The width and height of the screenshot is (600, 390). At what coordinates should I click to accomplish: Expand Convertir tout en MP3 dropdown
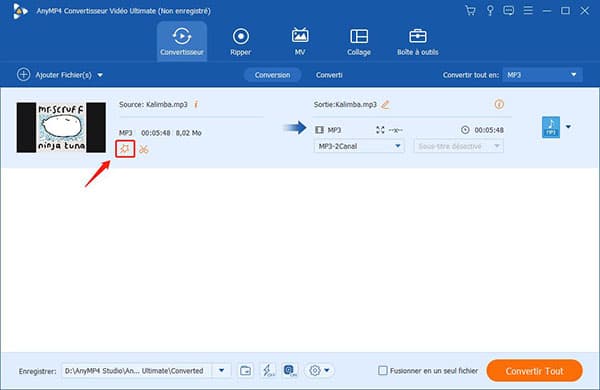542,75
